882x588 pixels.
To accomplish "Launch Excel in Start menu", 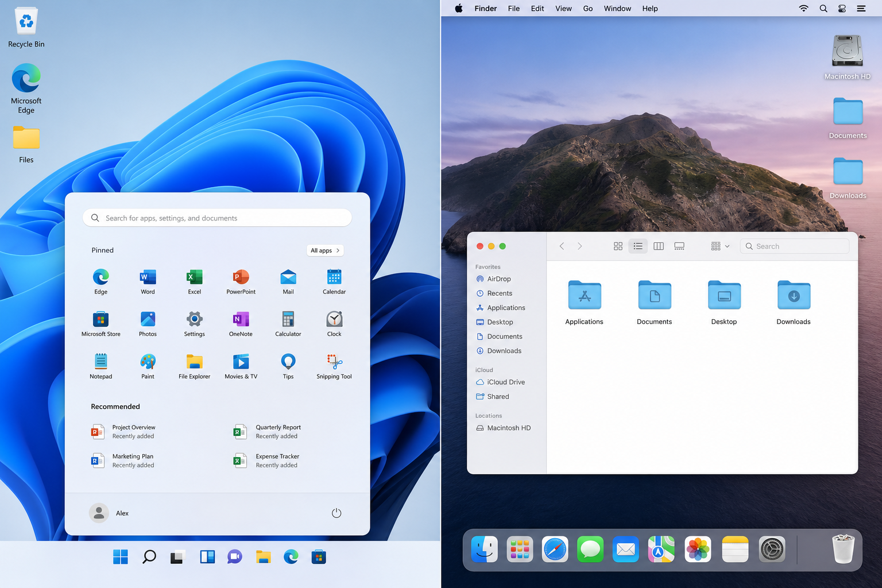I will 195,281.
